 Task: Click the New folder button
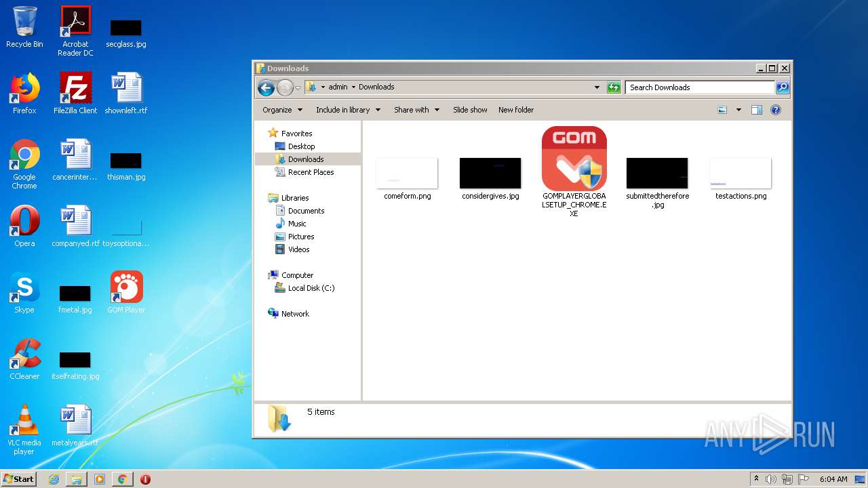[x=516, y=110]
